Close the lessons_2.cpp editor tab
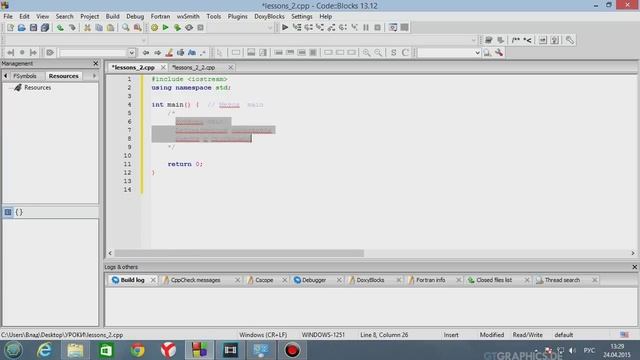The width and height of the screenshot is (640, 360). coord(163,67)
